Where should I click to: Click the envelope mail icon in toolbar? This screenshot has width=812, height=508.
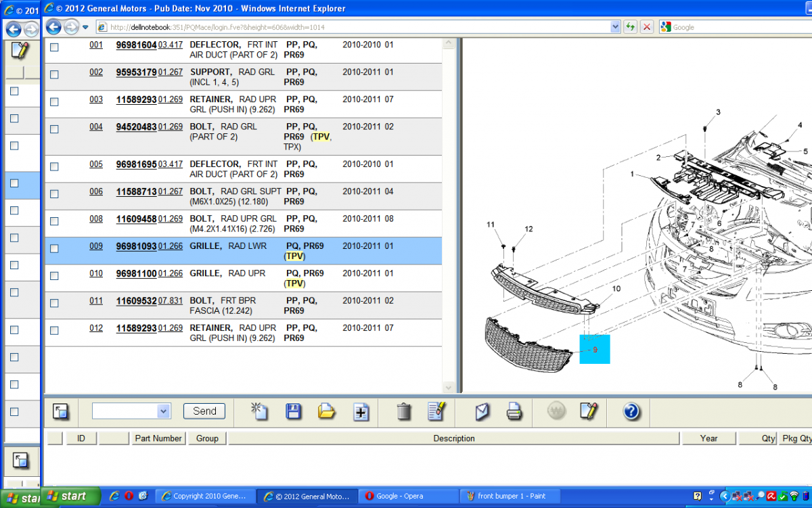482,411
